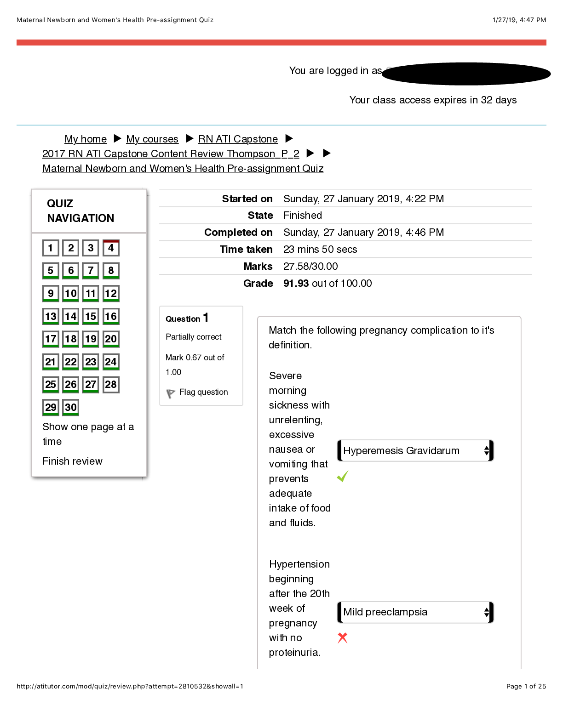Click the Flag question text
This screenshot has height=728, width=563.
coord(203,392)
